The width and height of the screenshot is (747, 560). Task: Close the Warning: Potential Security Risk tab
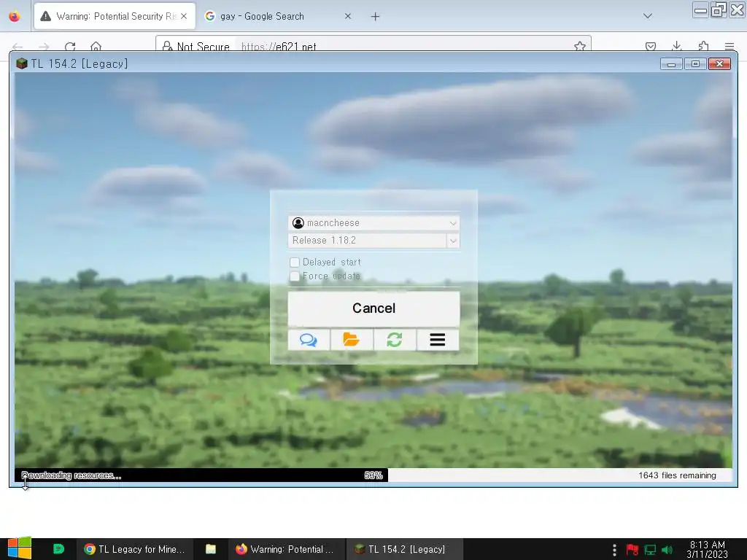point(184,16)
